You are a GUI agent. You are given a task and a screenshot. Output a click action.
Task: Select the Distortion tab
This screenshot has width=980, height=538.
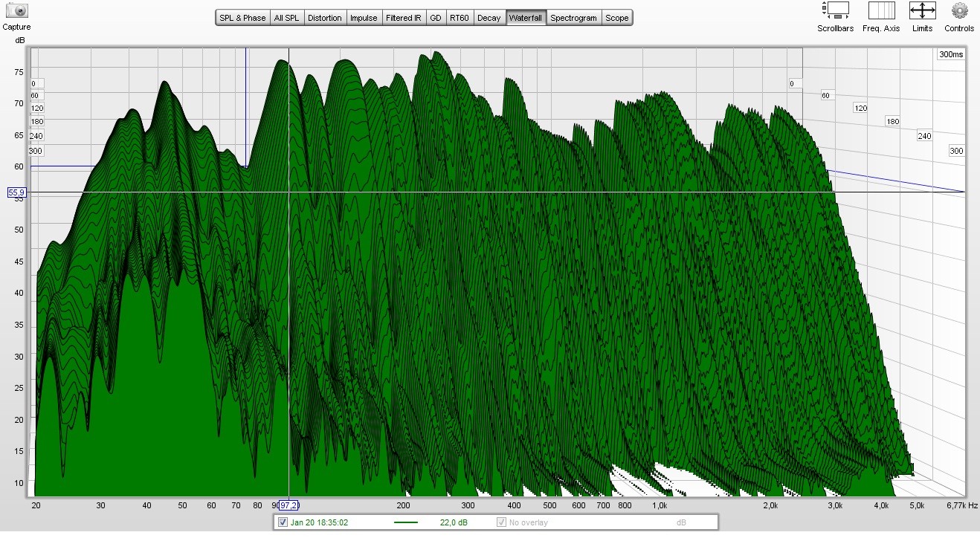pyautogui.click(x=325, y=18)
